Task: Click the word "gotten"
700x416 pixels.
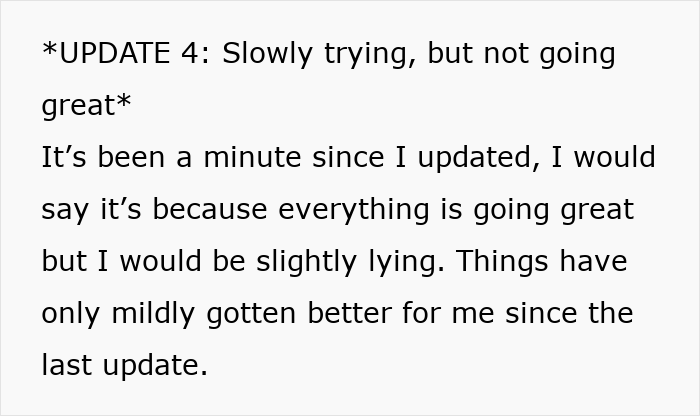Action: click(x=249, y=314)
